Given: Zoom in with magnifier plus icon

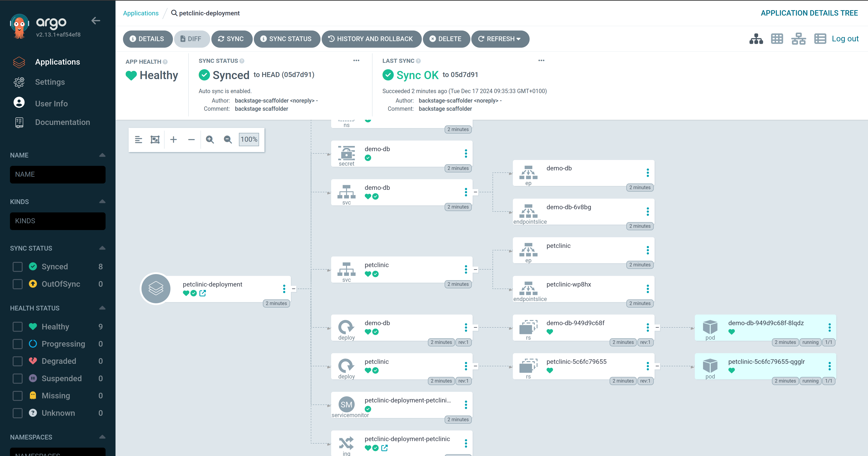Looking at the screenshot, I should pyautogui.click(x=210, y=139).
